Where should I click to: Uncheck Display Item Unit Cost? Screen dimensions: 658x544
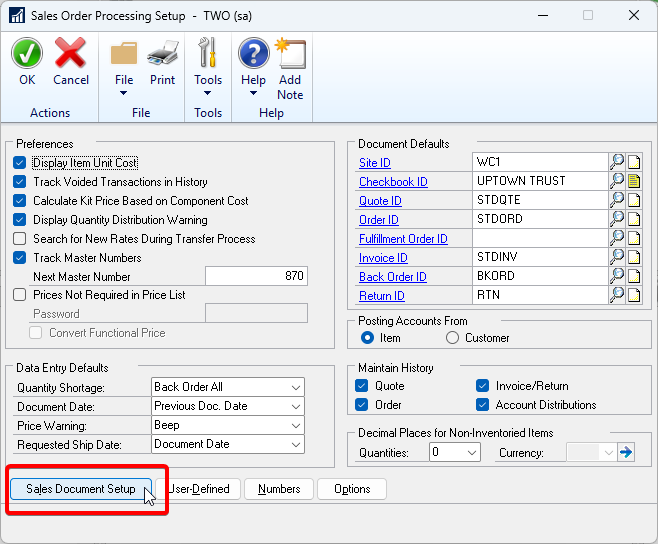(x=20, y=163)
